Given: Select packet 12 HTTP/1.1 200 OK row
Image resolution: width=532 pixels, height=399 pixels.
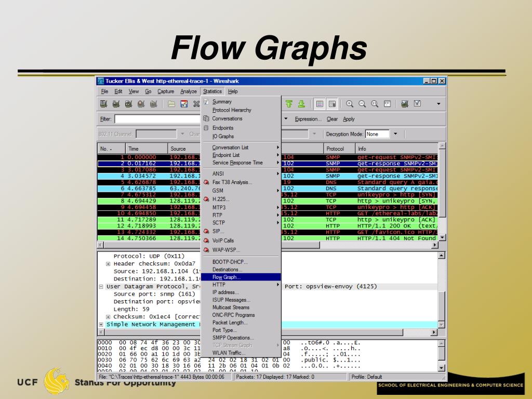Looking at the screenshot, I should [x=268, y=226].
